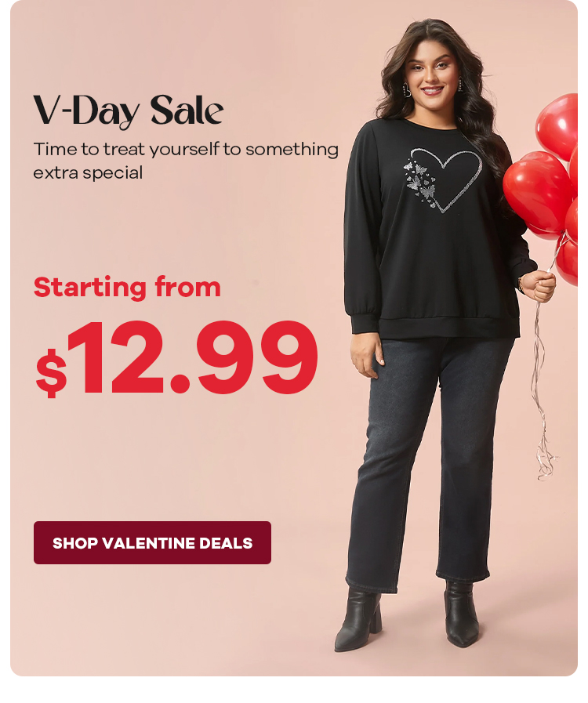This screenshot has height=703, width=588.
Task: Click the hand holding the balloon strings
Action: tap(538, 287)
